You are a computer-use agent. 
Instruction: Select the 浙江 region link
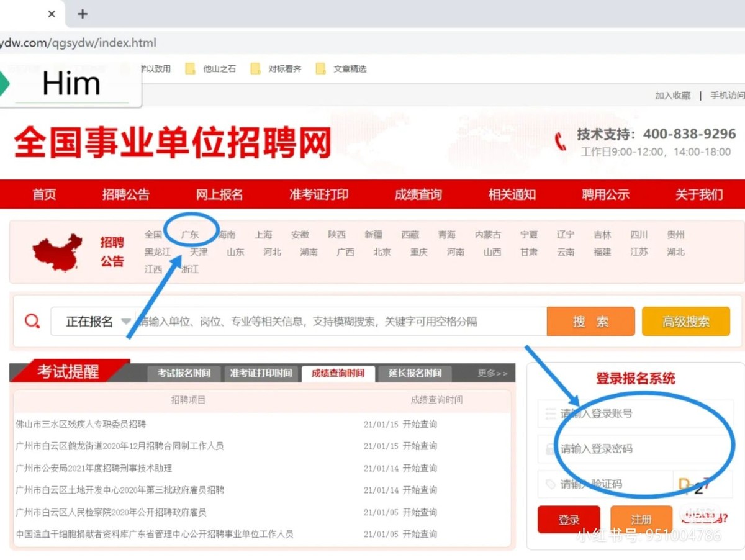(x=190, y=269)
